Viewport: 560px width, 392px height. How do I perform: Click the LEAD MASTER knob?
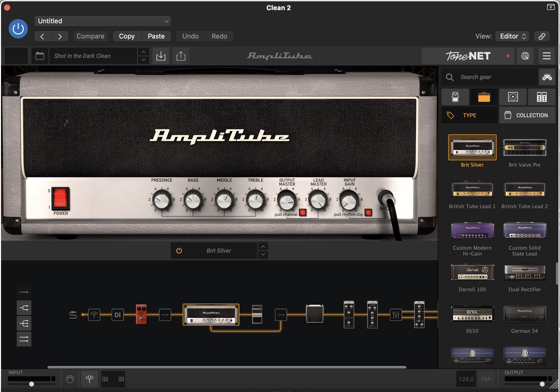point(318,200)
